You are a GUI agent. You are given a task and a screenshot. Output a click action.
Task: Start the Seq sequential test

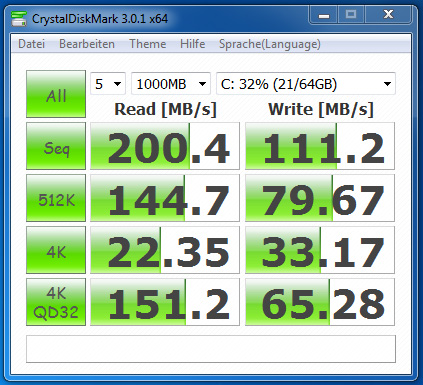coord(56,146)
